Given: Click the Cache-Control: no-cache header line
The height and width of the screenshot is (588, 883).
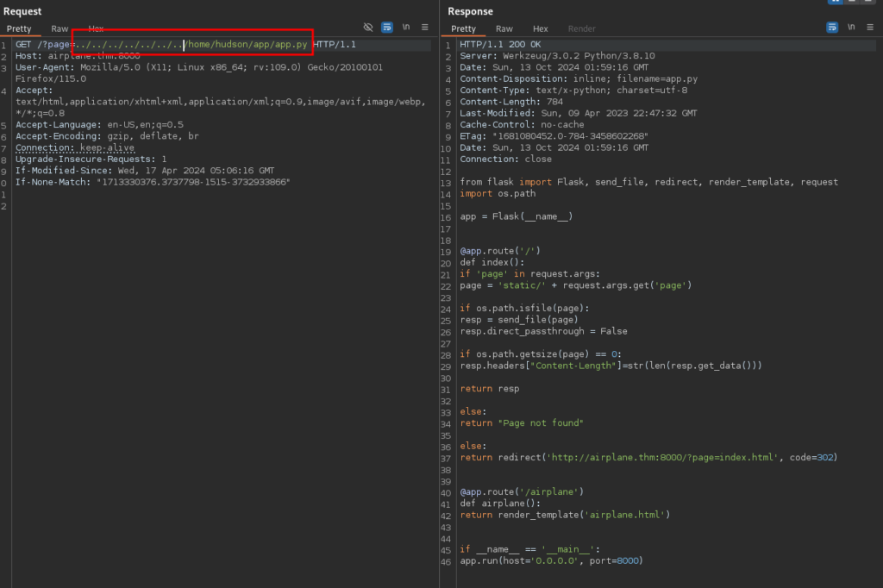Looking at the screenshot, I should [x=522, y=124].
